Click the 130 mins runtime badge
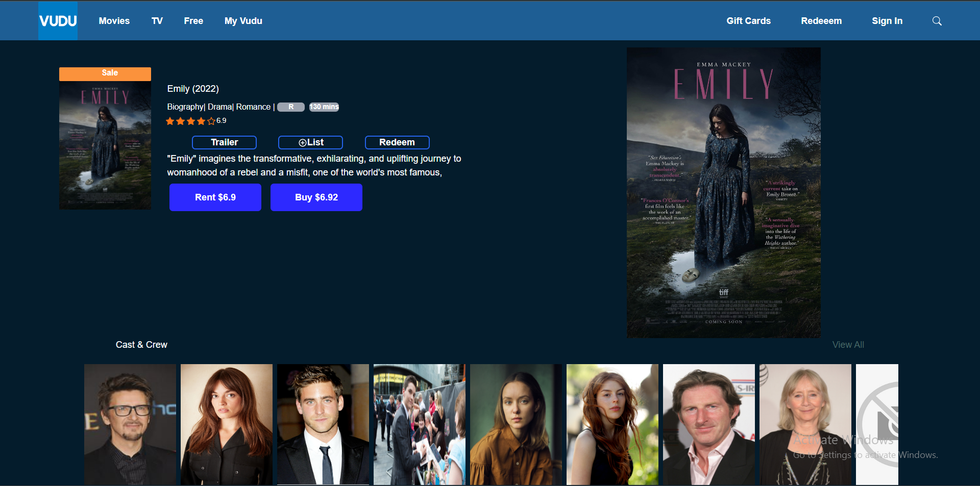980x486 pixels. tap(324, 107)
